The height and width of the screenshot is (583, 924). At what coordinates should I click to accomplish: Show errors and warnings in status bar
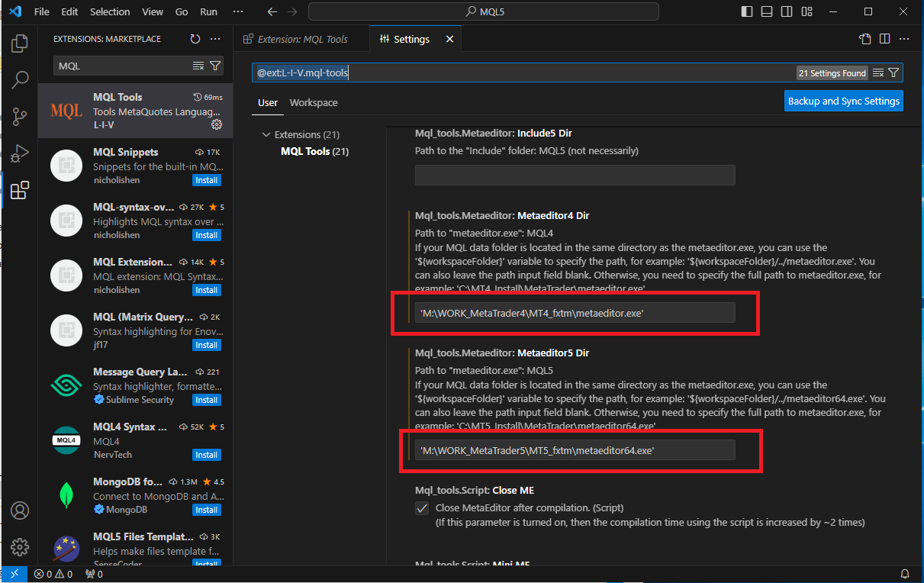pyautogui.click(x=53, y=574)
